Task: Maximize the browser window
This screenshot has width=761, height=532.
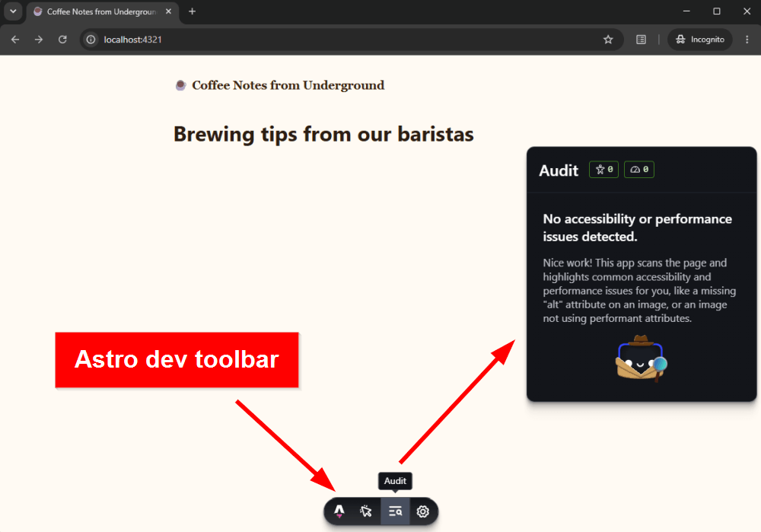Action: pyautogui.click(x=716, y=11)
